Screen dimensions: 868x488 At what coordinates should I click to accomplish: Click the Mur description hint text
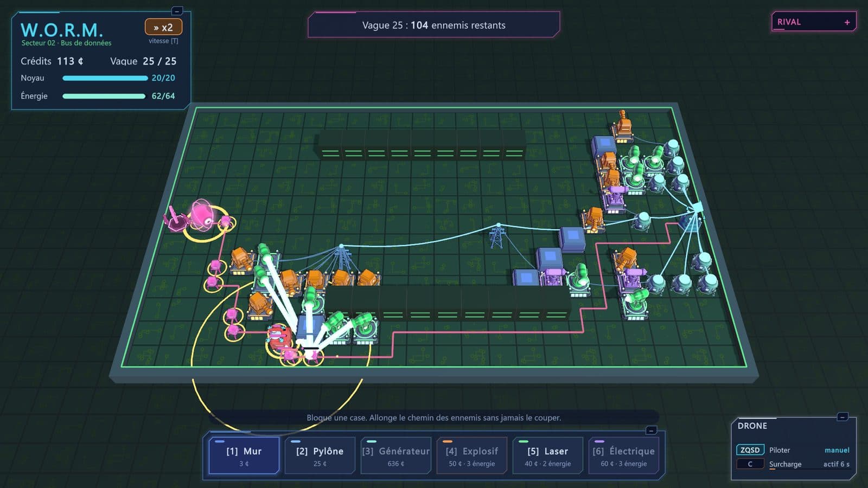(x=434, y=418)
